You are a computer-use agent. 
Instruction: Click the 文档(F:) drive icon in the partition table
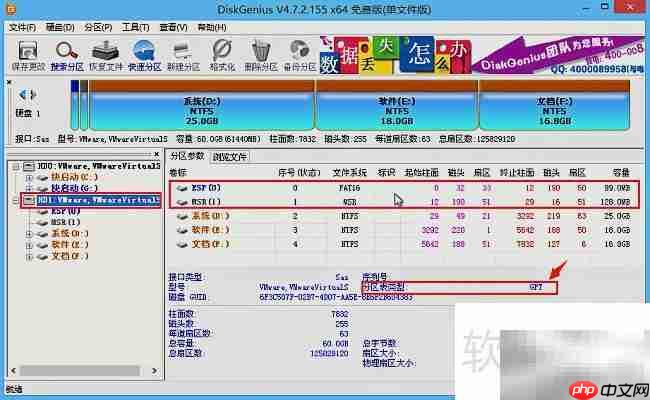click(182, 245)
